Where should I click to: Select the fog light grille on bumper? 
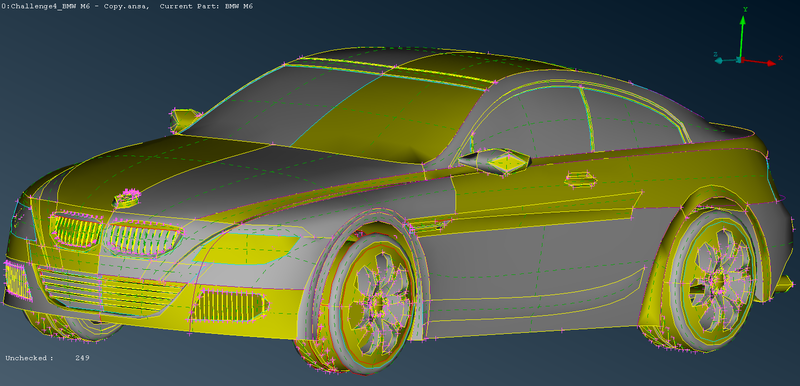click(231, 305)
